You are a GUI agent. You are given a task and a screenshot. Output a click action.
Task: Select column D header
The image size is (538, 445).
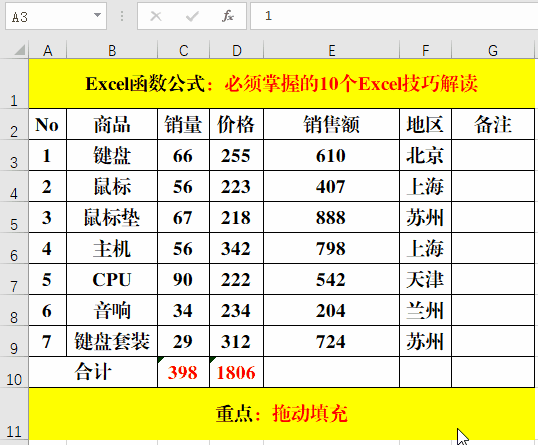coord(236,50)
